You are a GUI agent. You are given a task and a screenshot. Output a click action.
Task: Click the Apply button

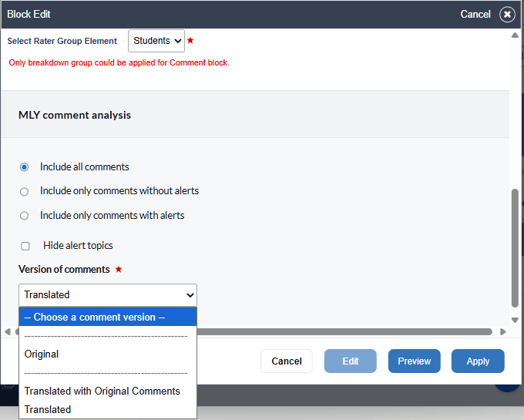coord(478,361)
